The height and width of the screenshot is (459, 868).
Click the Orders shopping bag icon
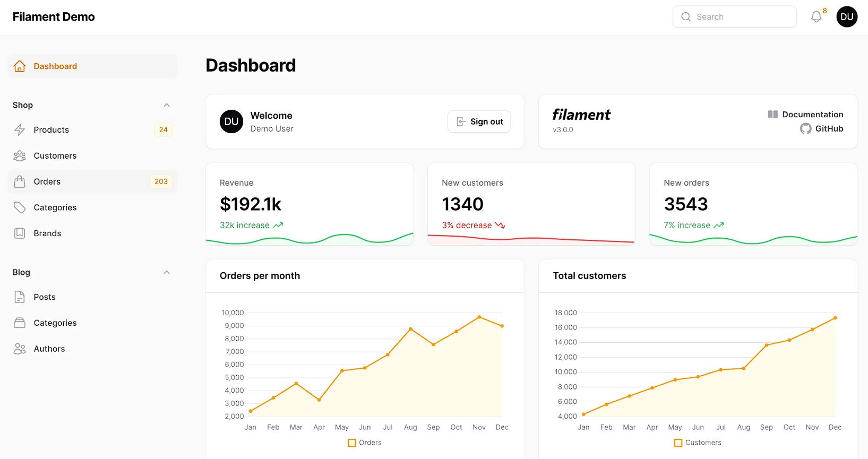(x=20, y=182)
